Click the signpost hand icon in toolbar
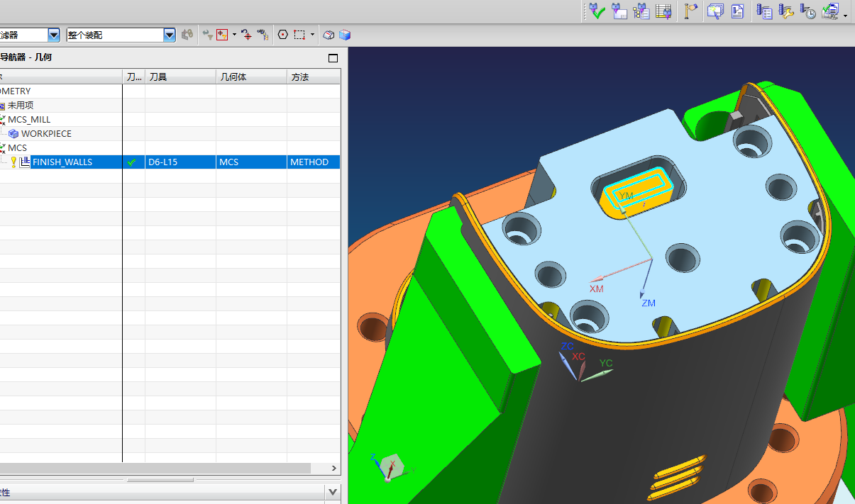Screen dimensions: 855x504 690,11
